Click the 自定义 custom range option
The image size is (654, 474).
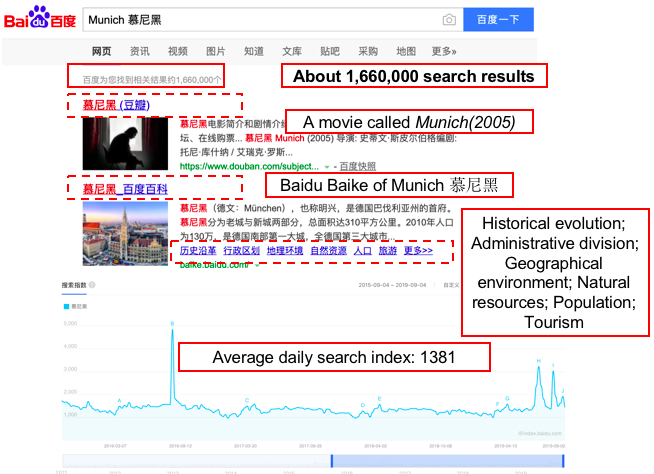coord(451,285)
